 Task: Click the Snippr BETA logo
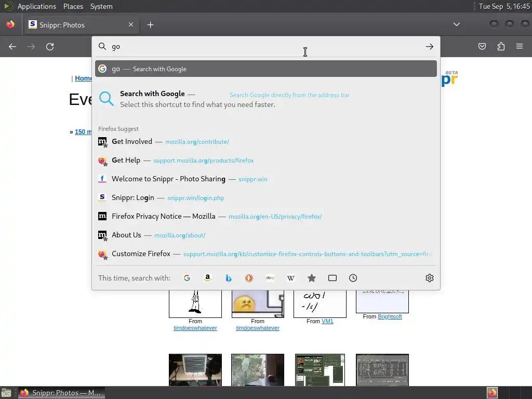449,79
